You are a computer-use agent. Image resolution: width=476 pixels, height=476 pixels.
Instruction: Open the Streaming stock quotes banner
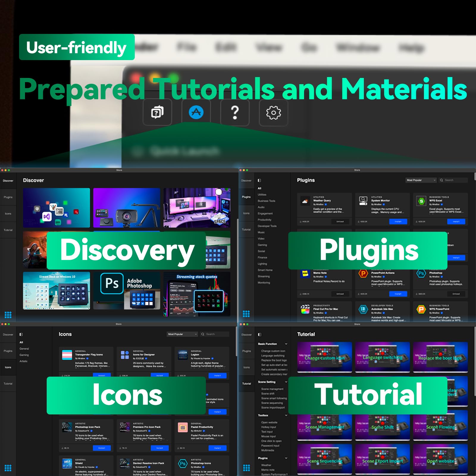coord(197,294)
